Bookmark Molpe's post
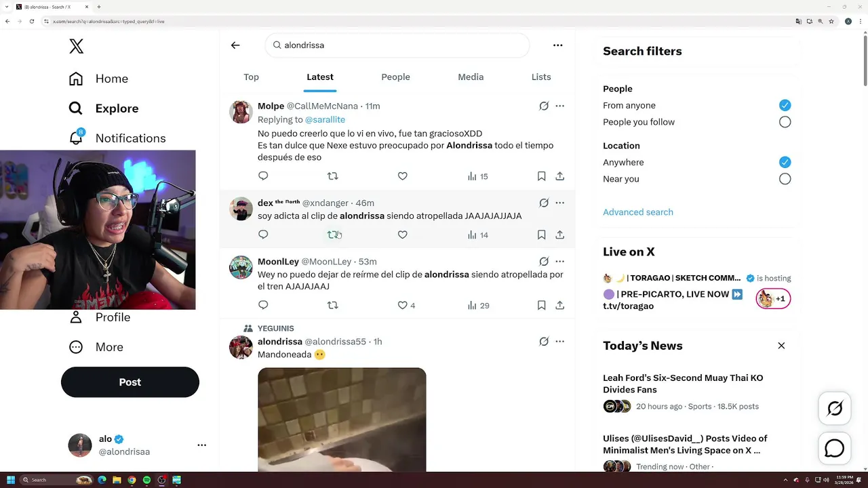Screen dimensions: 868x488 tap(541, 176)
